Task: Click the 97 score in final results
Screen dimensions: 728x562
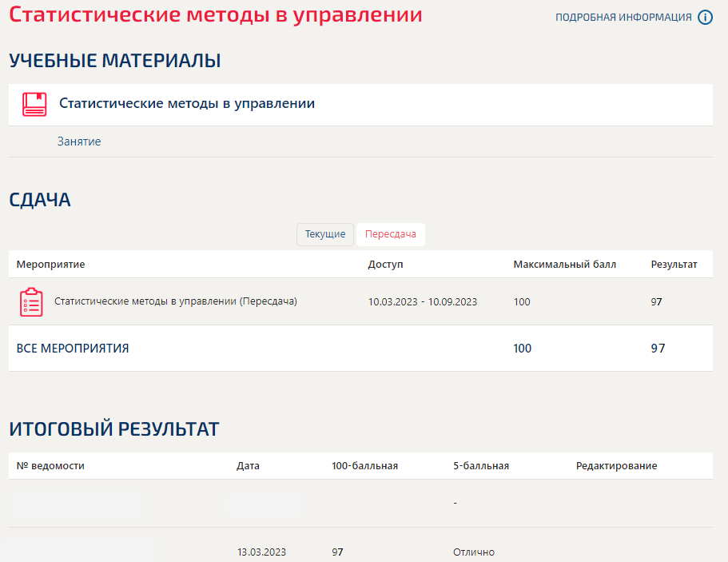Action: (x=337, y=552)
